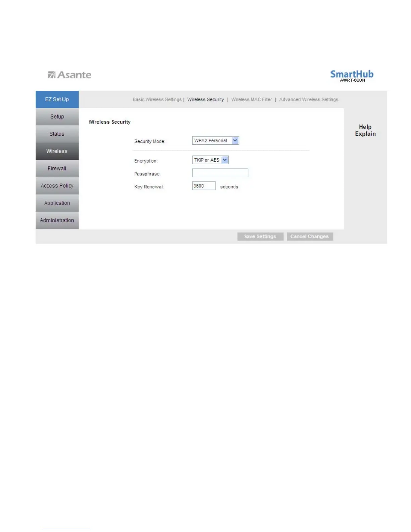Open the Firewall settings
The image size is (411, 532).
[x=57, y=168]
